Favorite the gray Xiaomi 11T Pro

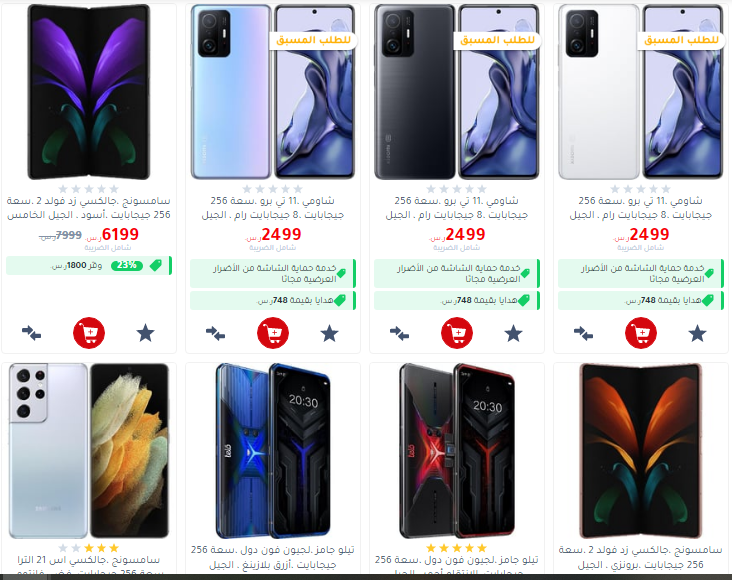tap(513, 333)
